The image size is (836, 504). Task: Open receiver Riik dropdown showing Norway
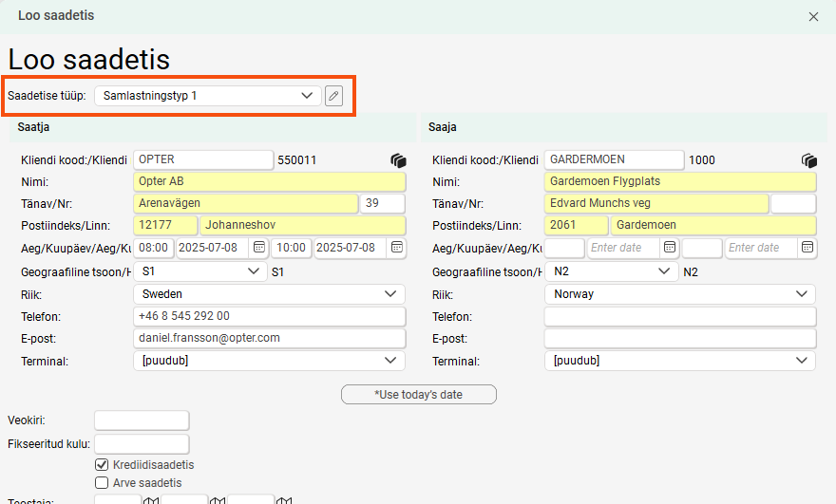680,294
